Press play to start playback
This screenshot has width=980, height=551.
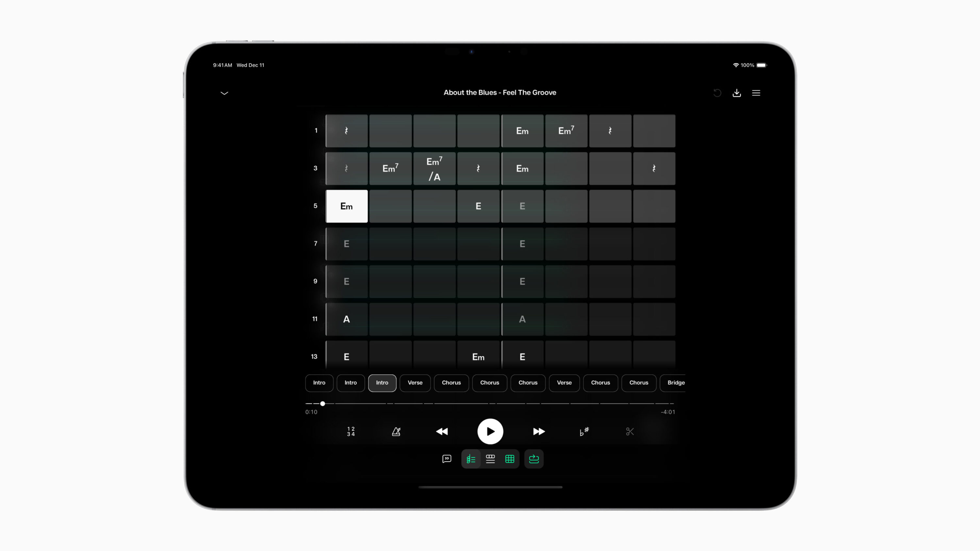[x=490, y=431]
